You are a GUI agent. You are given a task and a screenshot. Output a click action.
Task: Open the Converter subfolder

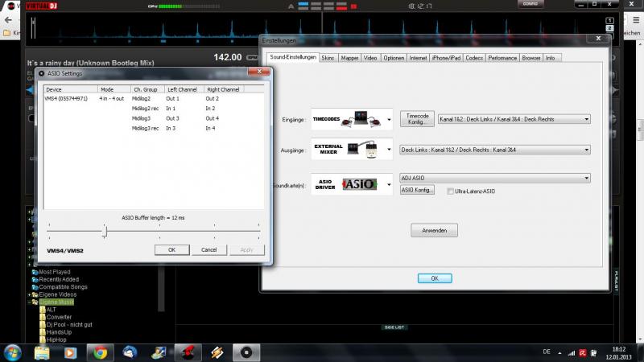click(x=59, y=317)
